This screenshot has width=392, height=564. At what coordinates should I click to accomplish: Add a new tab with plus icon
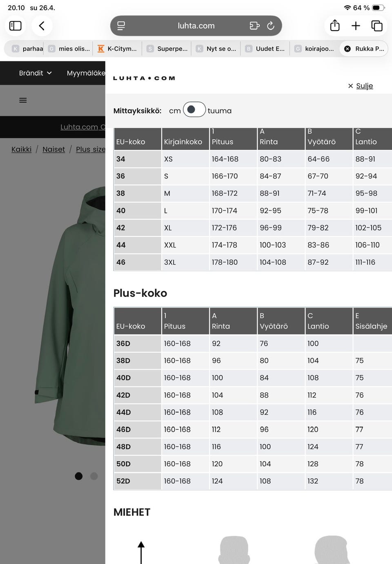coord(356,26)
